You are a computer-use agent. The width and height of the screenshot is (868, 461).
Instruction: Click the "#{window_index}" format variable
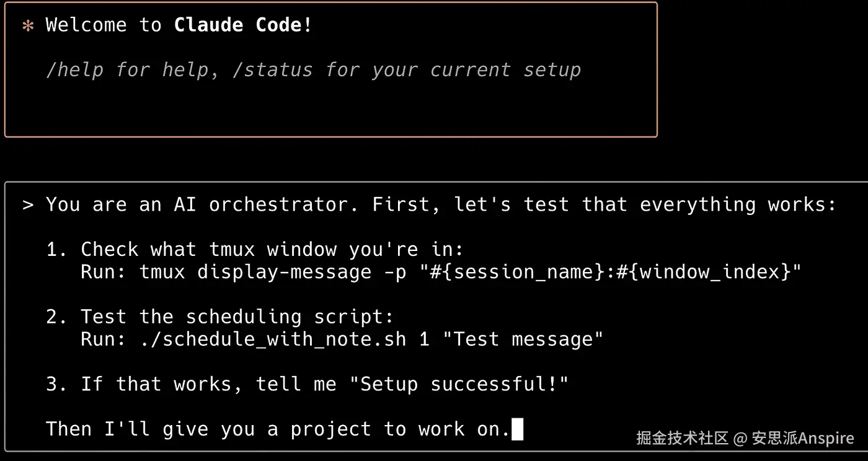[x=703, y=272]
